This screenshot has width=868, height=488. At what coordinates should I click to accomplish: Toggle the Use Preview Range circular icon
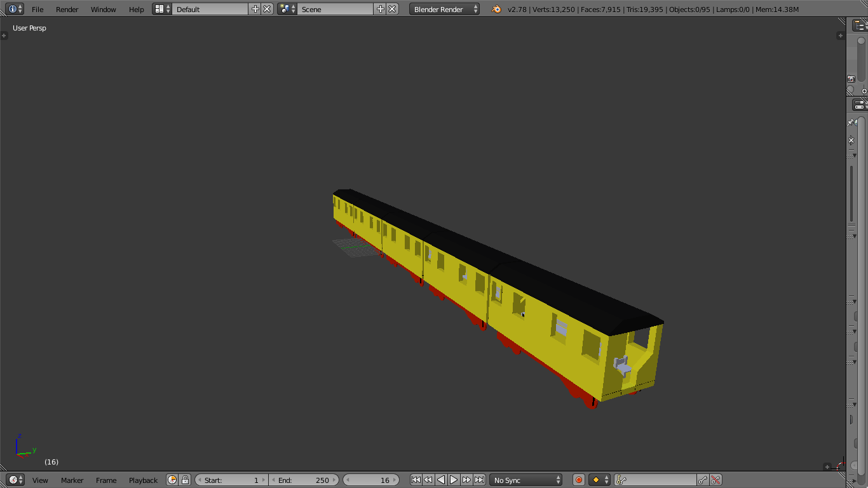pyautogui.click(x=171, y=480)
